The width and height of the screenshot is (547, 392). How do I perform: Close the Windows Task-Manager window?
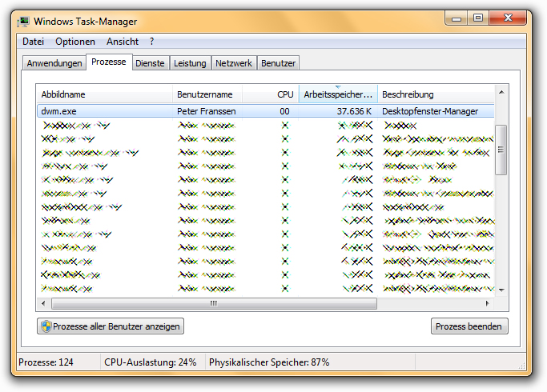coord(508,18)
